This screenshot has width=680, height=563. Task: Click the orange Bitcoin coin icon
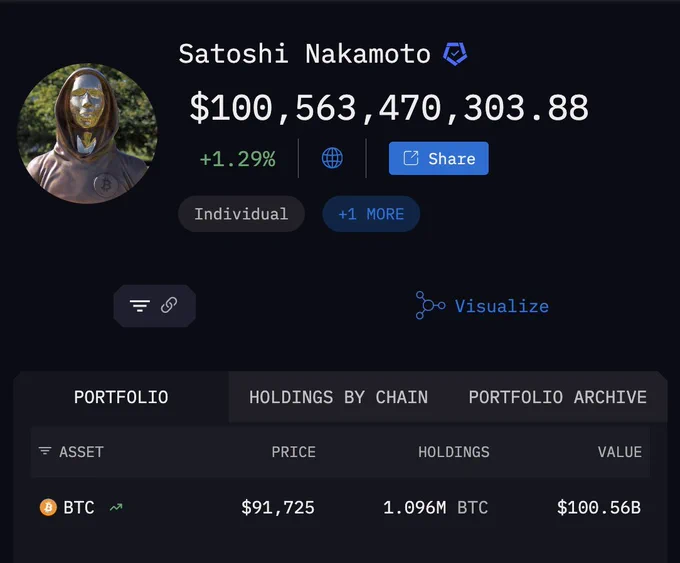(48, 507)
